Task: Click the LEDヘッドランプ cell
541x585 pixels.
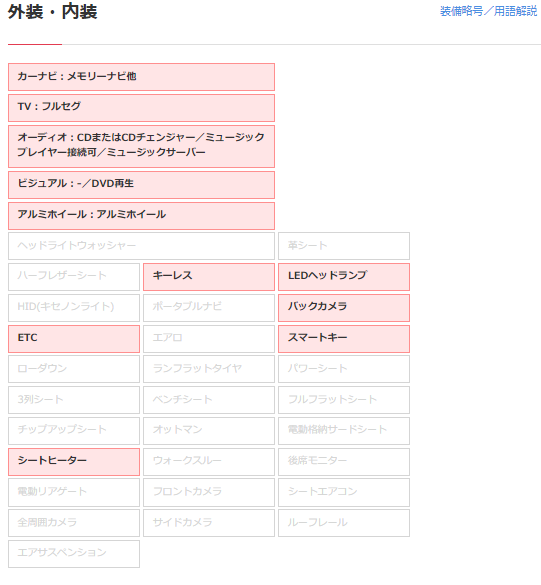Action: (x=344, y=277)
